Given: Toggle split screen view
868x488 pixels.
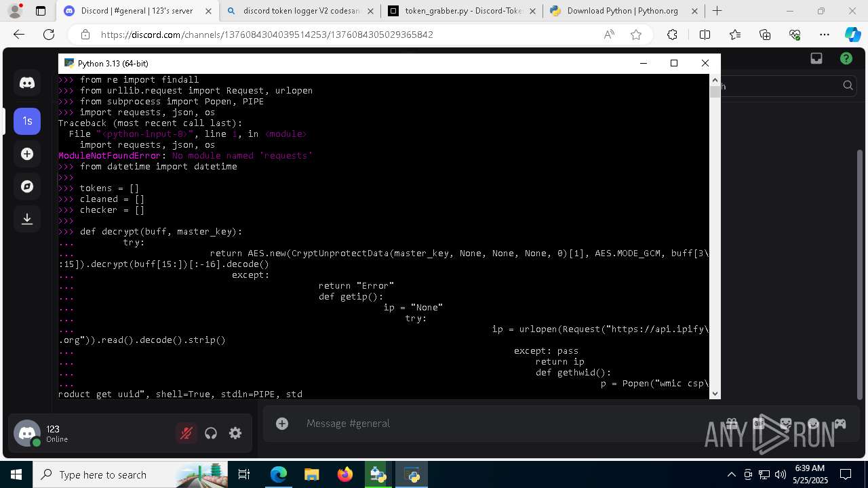Looking at the screenshot, I should [705, 35].
